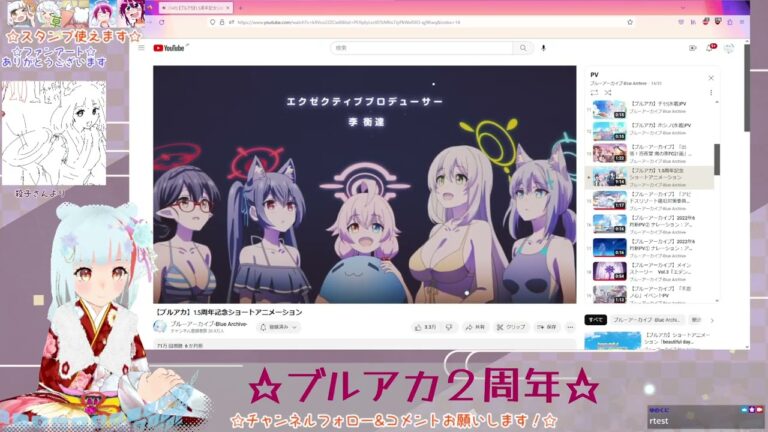
Task: Open more actions ellipsis below video
Action: point(570,327)
